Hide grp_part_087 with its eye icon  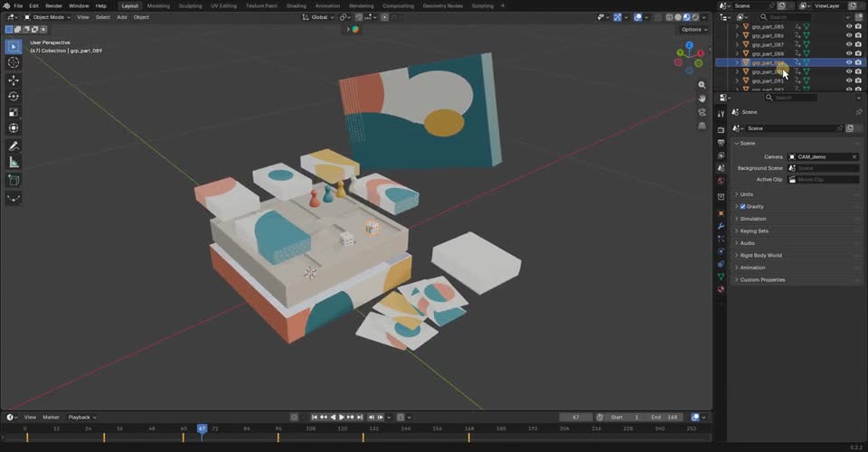[849, 44]
